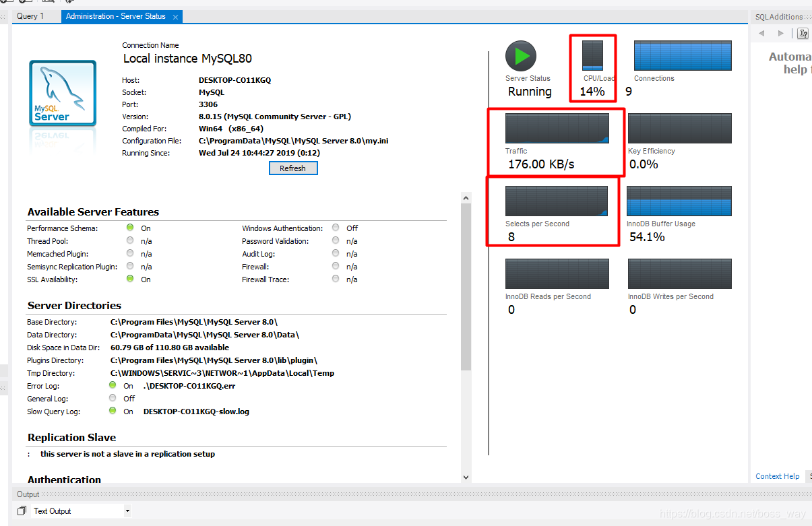Viewport: 812px width, 526px height.
Task: Click the host value DESKTOP-CO11KGQ
Action: [235, 80]
